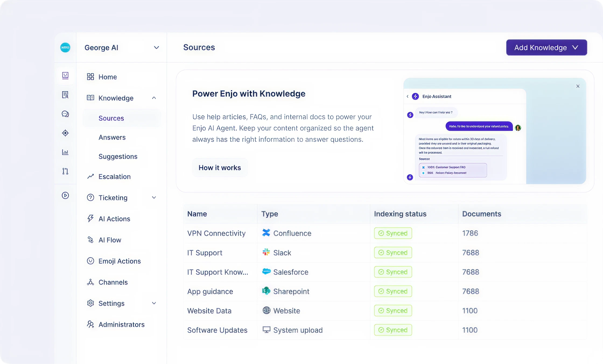
Task: Click Synced status badge for Software Updates
Action: (x=393, y=330)
